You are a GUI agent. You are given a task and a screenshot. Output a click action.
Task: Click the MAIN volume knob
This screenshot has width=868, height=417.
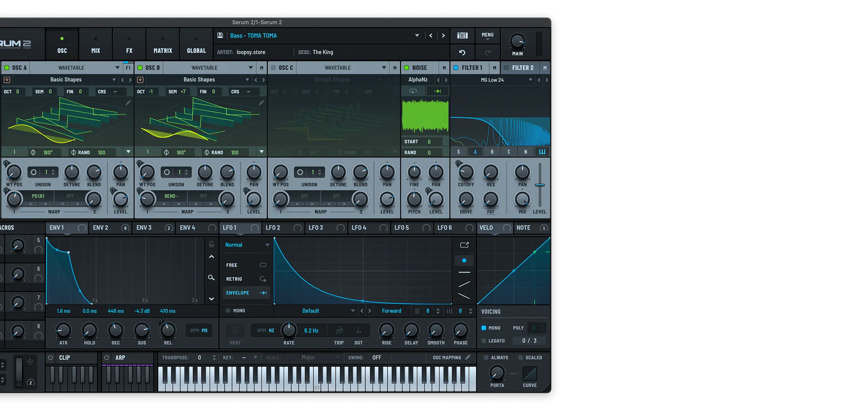pyautogui.click(x=517, y=41)
